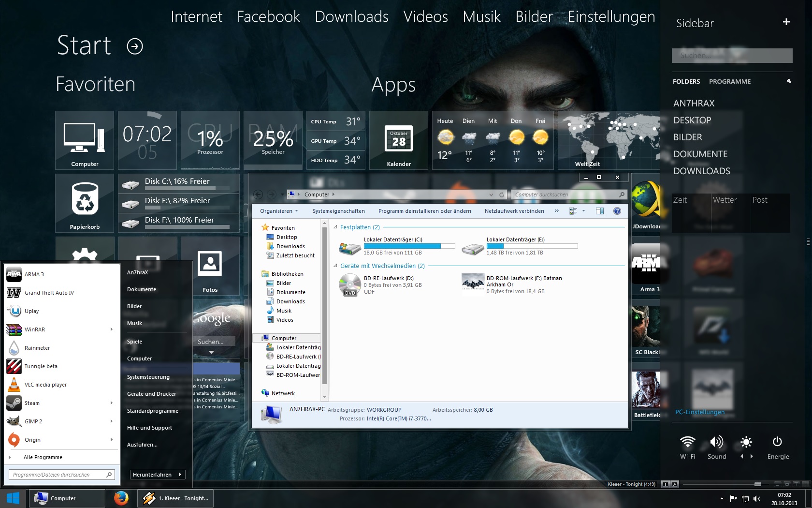This screenshot has height=508, width=812.
Task: Decrease brightness with the left arrow
Action: click(741, 456)
